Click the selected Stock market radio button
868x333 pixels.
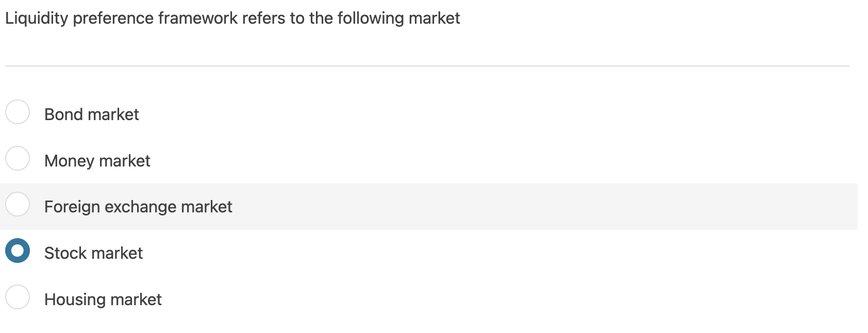click(x=17, y=252)
